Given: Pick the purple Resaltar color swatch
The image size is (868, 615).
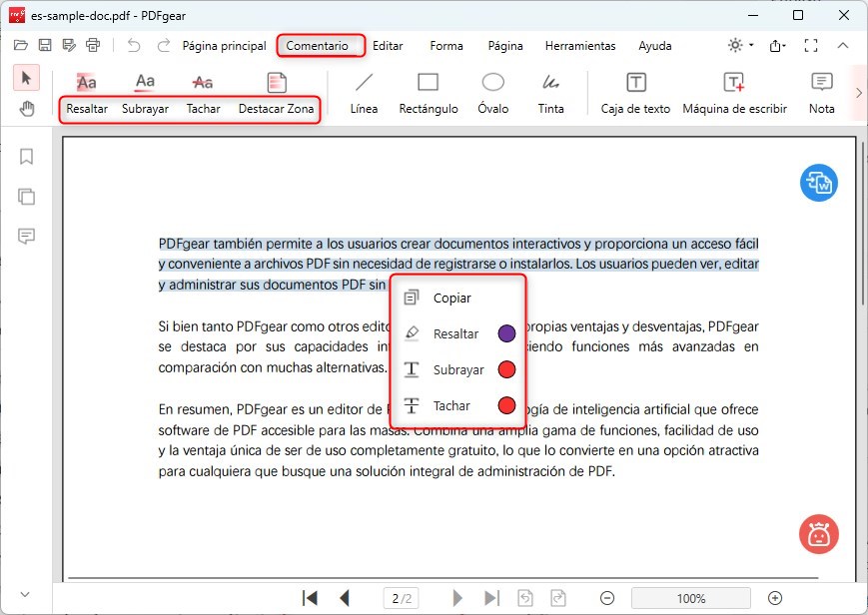Looking at the screenshot, I should point(506,333).
